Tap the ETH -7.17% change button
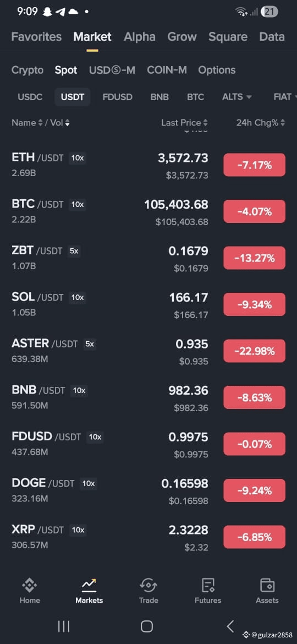This screenshot has width=297, height=644. [254, 165]
